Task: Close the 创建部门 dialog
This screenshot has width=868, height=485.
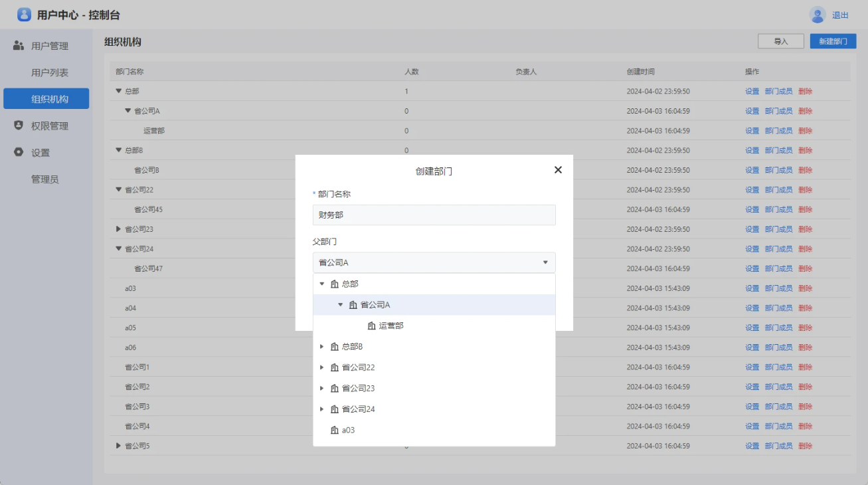Action: pos(558,170)
